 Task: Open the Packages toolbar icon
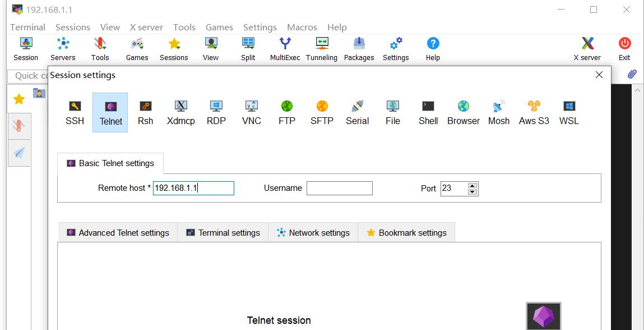[359, 49]
